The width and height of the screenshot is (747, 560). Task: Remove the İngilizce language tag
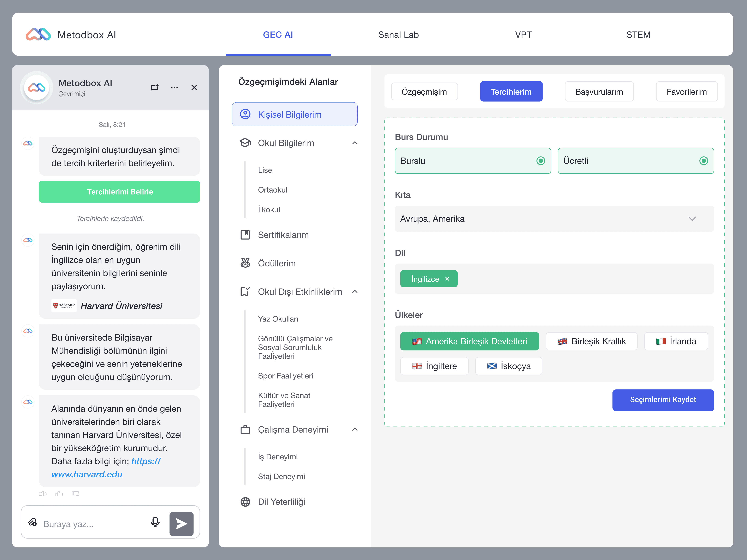pyautogui.click(x=447, y=279)
